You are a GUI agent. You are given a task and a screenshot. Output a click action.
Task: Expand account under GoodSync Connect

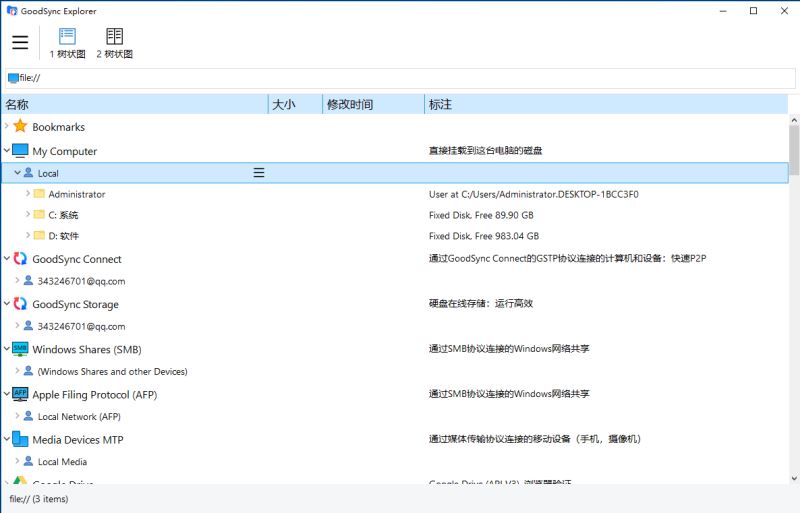pyautogui.click(x=17, y=280)
